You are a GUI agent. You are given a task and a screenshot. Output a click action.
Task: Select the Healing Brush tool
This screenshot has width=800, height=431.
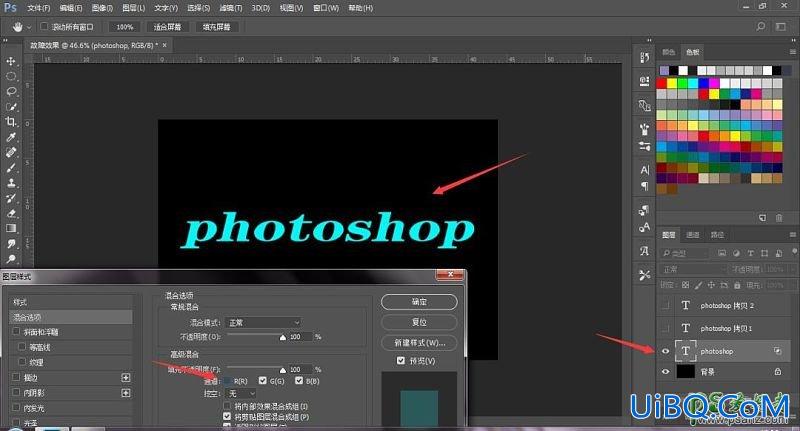coord(11,152)
